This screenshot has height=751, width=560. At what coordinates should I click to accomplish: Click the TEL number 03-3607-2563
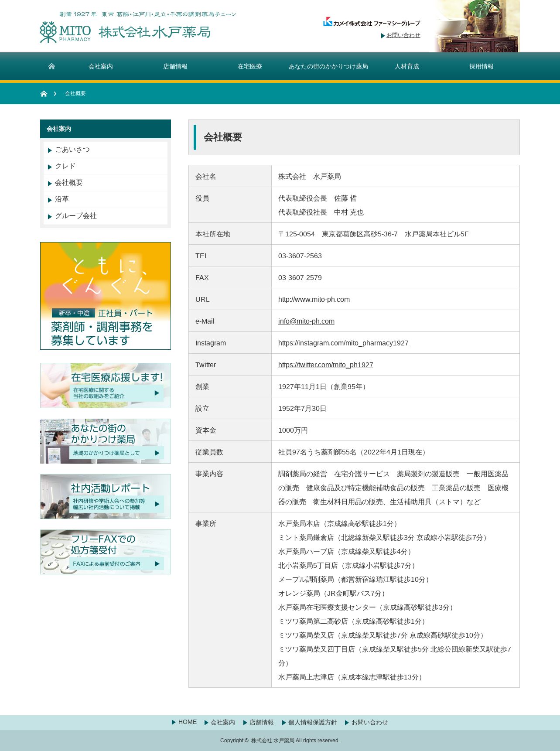coord(300,256)
